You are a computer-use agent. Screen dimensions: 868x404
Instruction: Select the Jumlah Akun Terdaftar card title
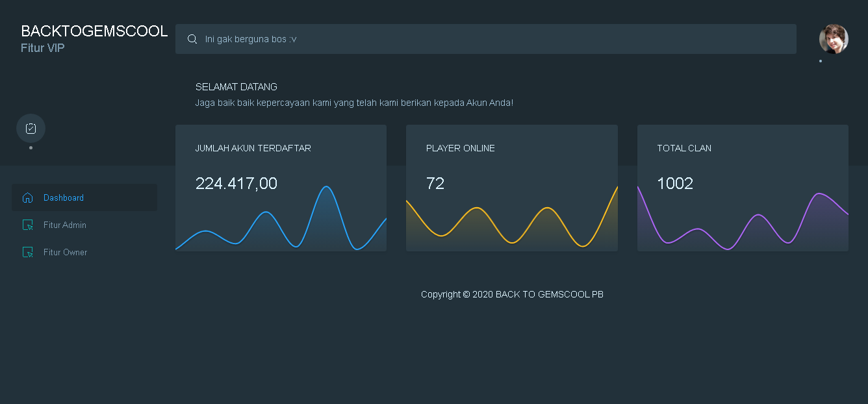click(253, 148)
